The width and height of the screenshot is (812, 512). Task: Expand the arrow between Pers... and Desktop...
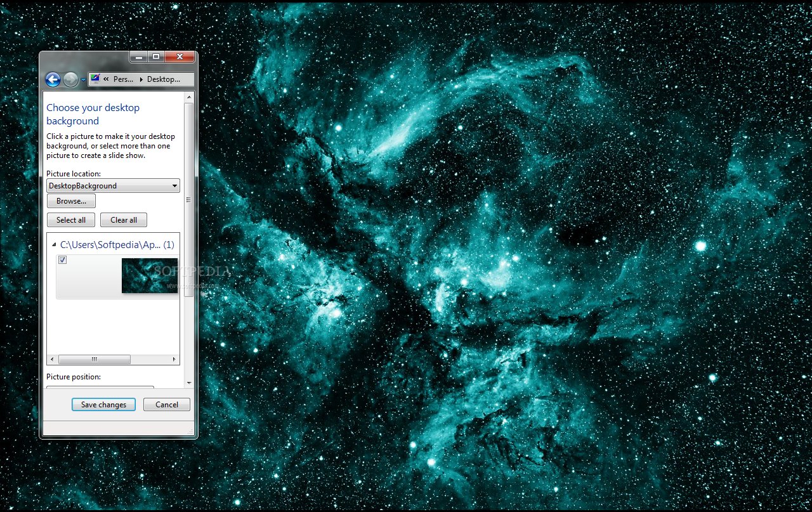click(x=141, y=79)
